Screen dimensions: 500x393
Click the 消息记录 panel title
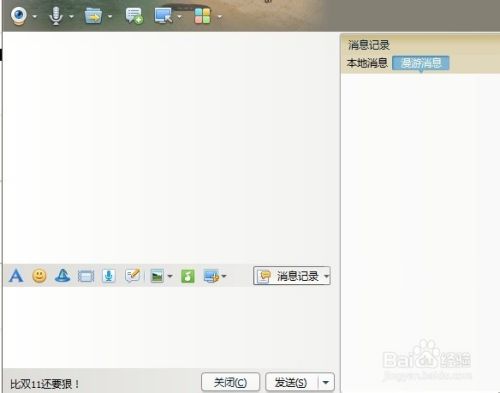tap(369, 45)
